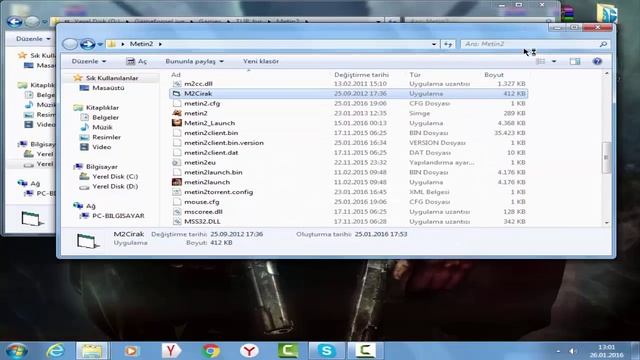Click the arrow after Metin2 in path

click(160, 44)
